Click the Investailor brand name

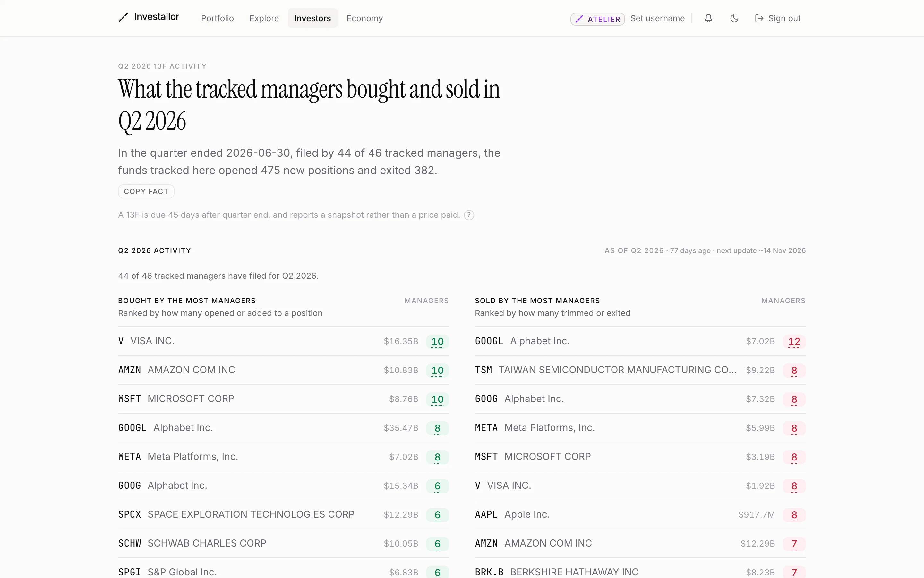pyautogui.click(x=157, y=17)
